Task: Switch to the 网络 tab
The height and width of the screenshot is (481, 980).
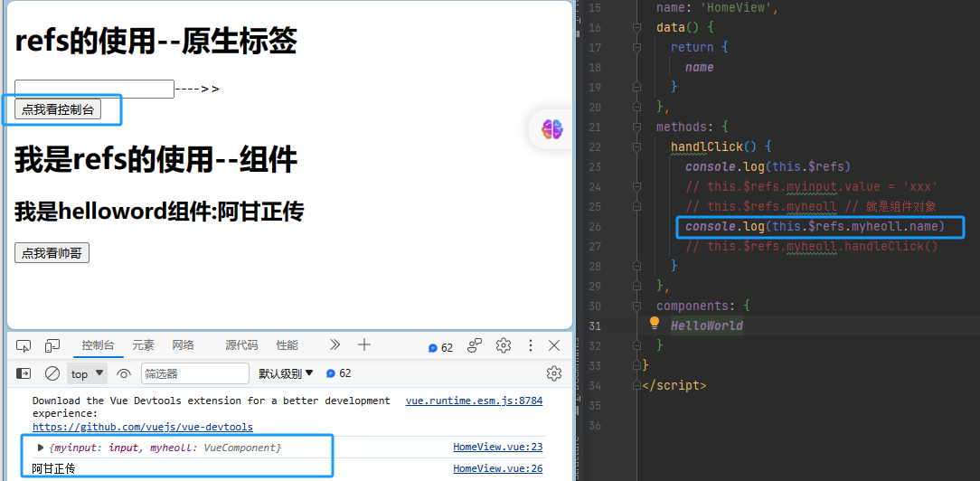Action: 184,345
